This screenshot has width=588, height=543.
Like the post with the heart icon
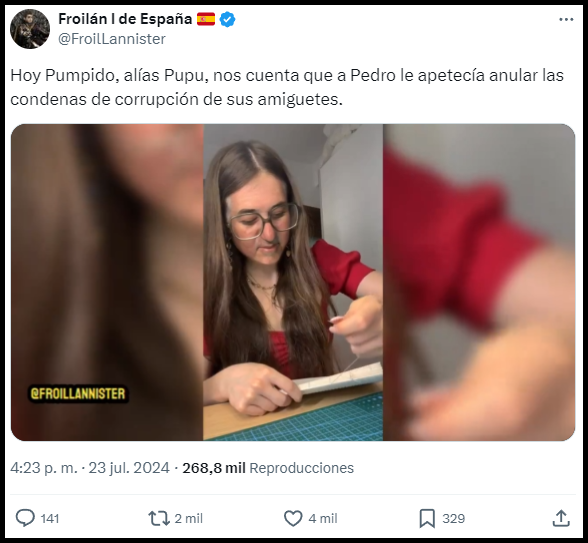point(293,519)
